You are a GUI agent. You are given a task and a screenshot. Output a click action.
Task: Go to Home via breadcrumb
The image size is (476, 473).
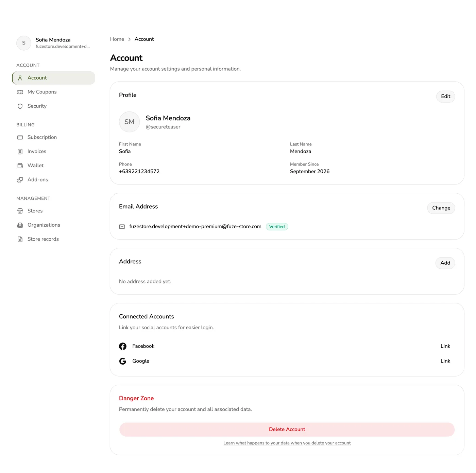[x=117, y=39]
